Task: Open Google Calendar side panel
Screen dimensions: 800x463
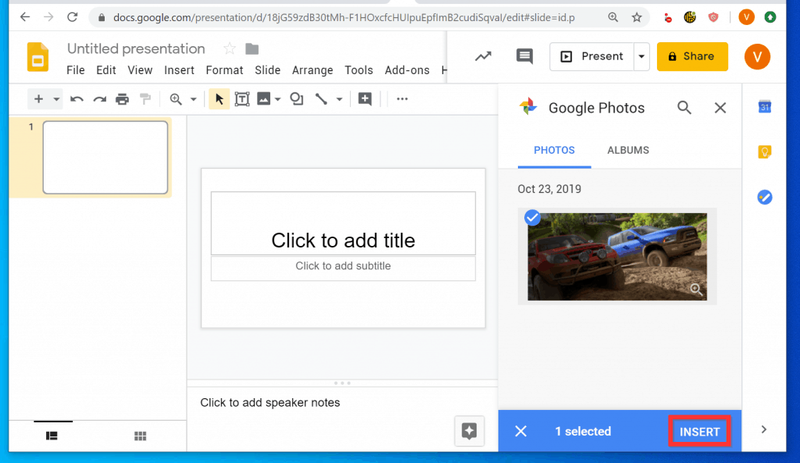Action: click(764, 107)
